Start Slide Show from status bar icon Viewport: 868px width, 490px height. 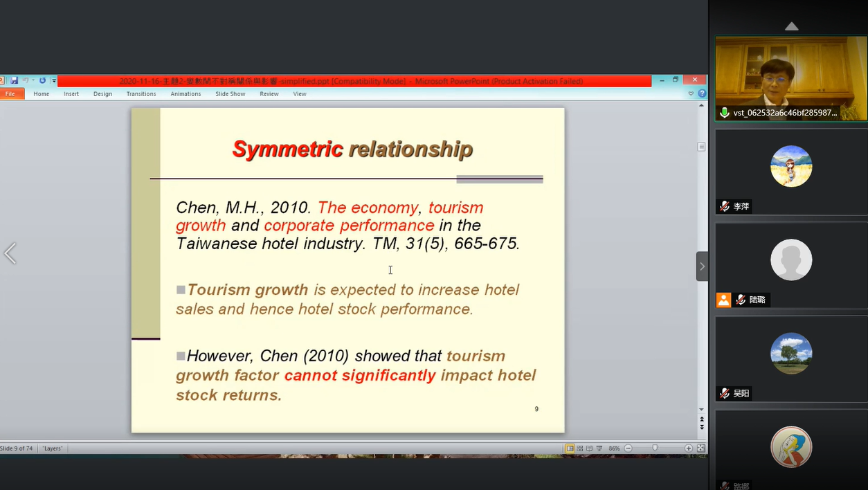pos(599,448)
